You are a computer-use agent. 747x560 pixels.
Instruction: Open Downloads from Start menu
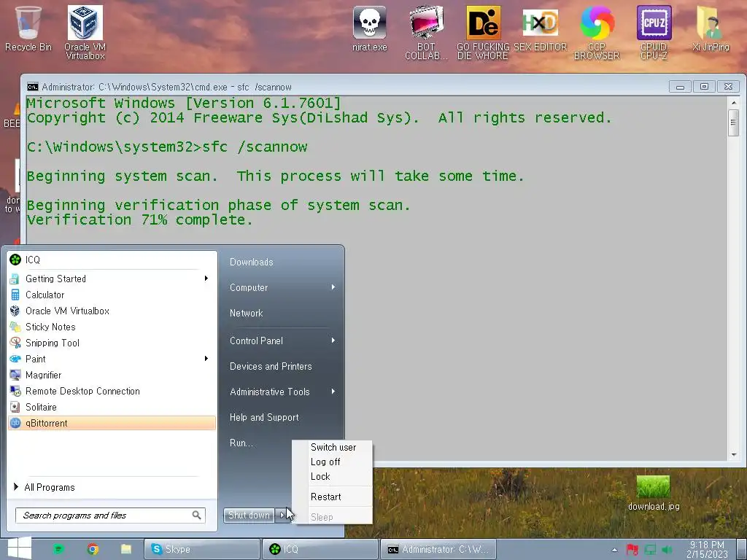(252, 262)
